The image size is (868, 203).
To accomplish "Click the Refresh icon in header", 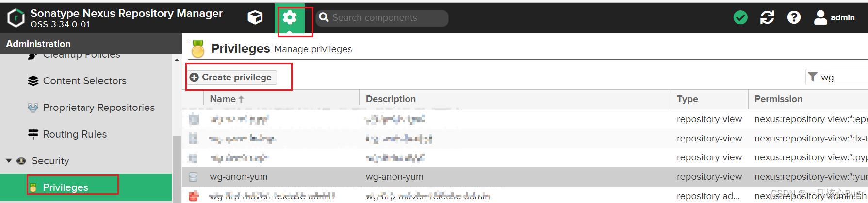I will pyautogui.click(x=767, y=18).
